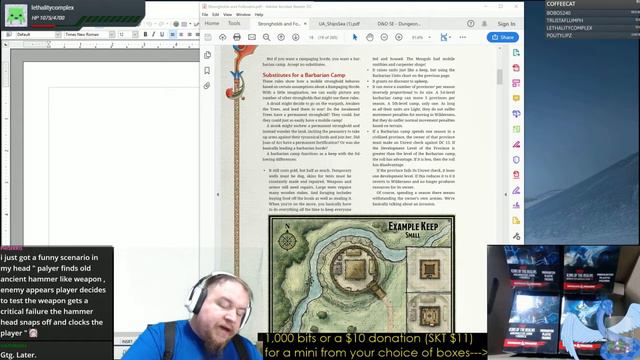Viewport: 640px width, 360px height.
Task: Click the Save icon in the Acrobat toolbar
Action: pyautogui.click(x=208, y=37)
